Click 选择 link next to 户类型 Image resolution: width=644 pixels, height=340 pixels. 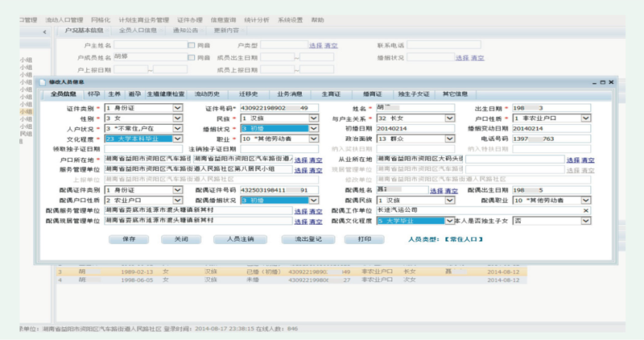click(316, 46)
